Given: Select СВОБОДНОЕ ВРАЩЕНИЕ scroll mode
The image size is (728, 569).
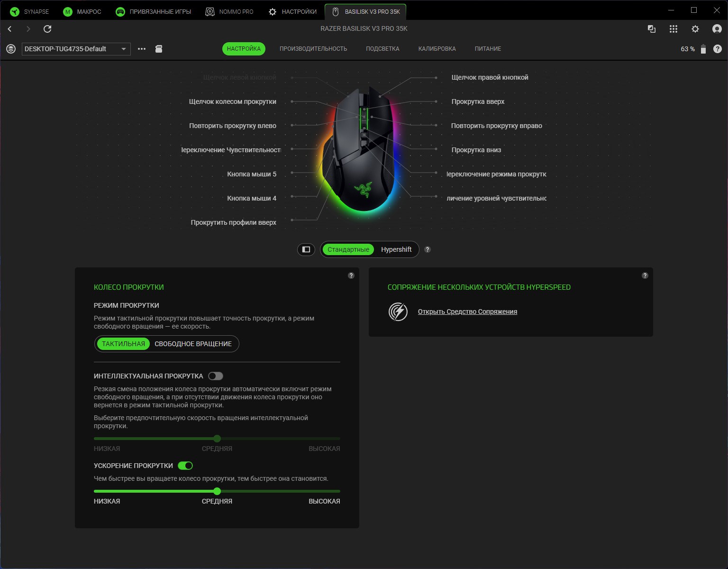Looking at the screenshot, I should click(x=193, y=344).
